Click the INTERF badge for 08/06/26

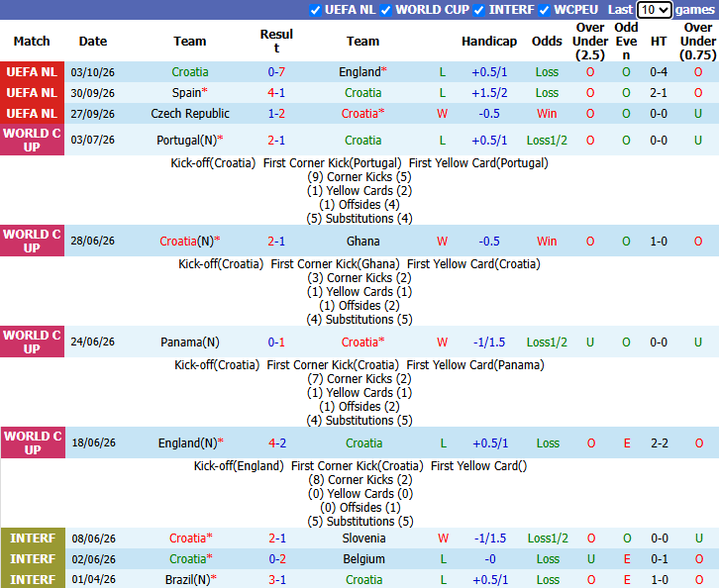pos(33,539)
